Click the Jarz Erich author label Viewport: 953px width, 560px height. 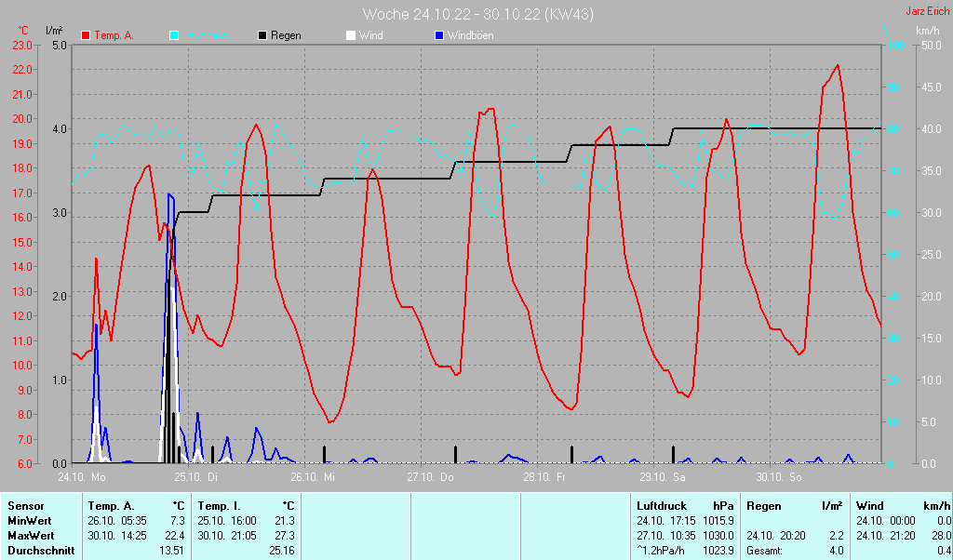click(x=927, y=12)
